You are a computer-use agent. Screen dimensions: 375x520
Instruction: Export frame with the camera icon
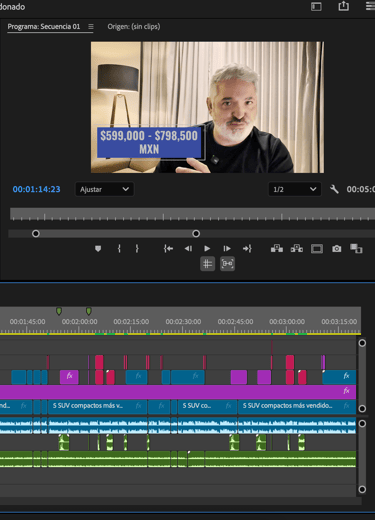click(x=337, y=249)
